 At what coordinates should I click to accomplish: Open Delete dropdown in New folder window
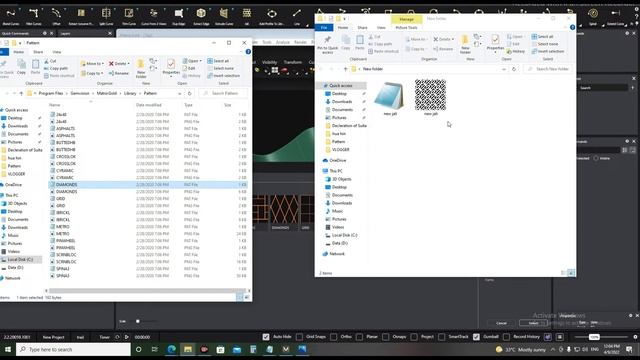(x=444, y=39)
